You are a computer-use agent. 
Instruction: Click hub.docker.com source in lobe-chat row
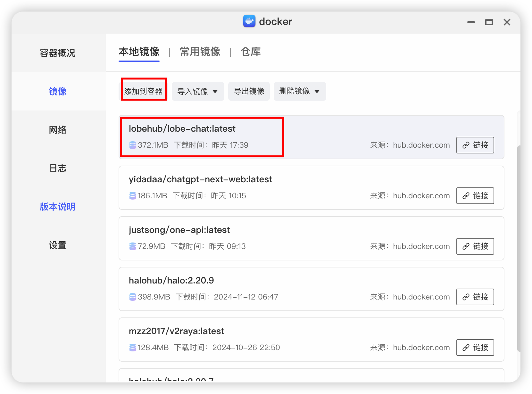421,145
